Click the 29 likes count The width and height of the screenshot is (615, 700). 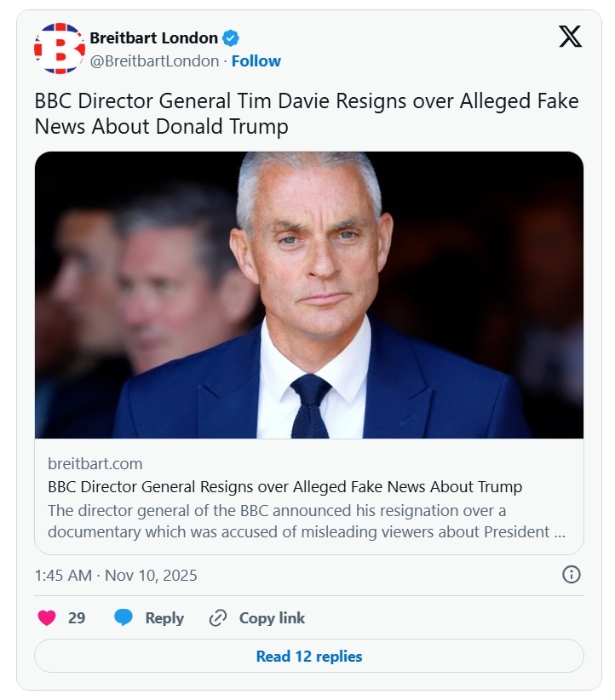77,618
